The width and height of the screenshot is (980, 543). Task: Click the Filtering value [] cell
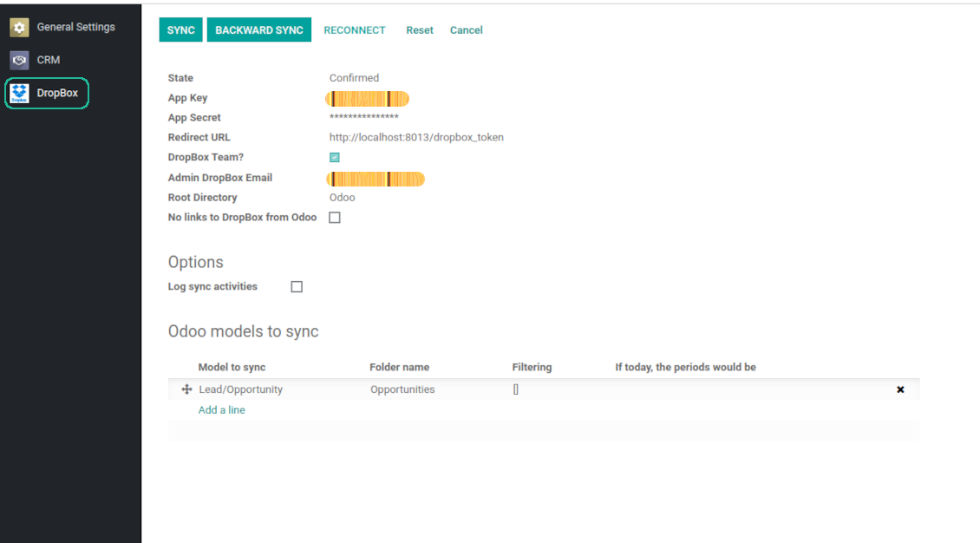click(516, 389)
